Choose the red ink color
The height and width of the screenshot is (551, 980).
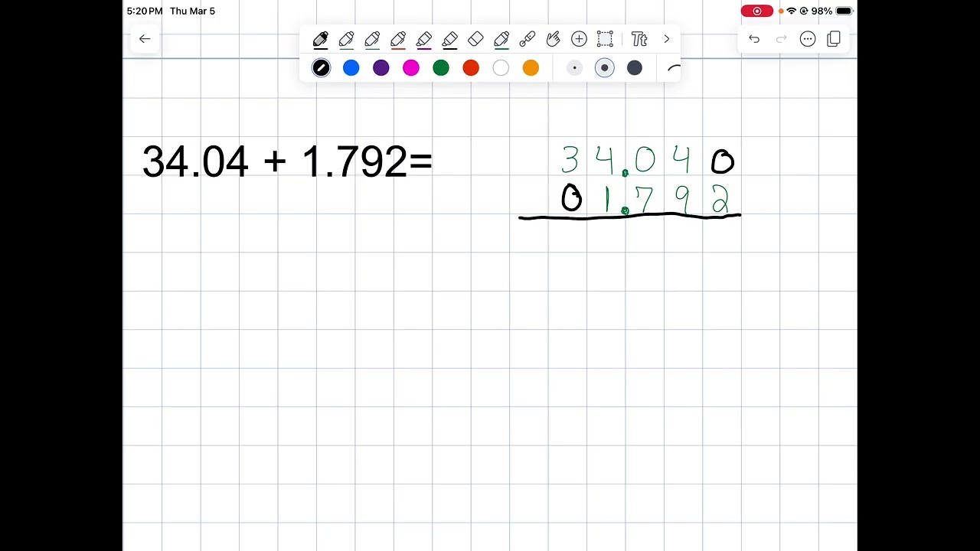(x=471, y=68)
